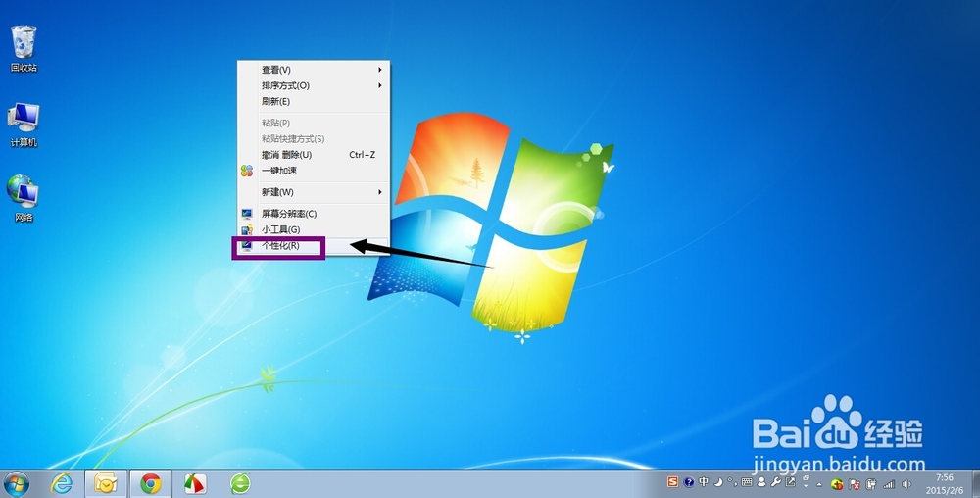Select the Recycle Bin desktop icon
The height and width of the screenshot is (498, 980).
(24, 49)
